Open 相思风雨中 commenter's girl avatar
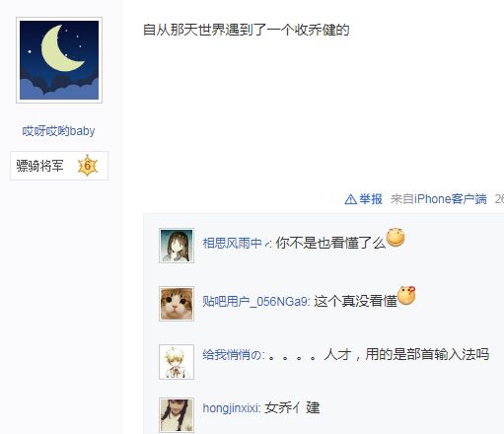 177,246
